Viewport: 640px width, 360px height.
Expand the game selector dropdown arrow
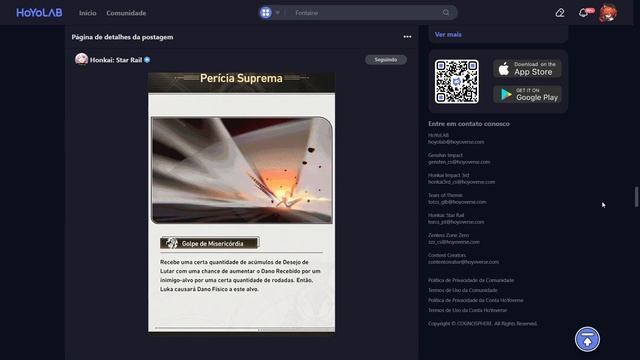(278, 13)
